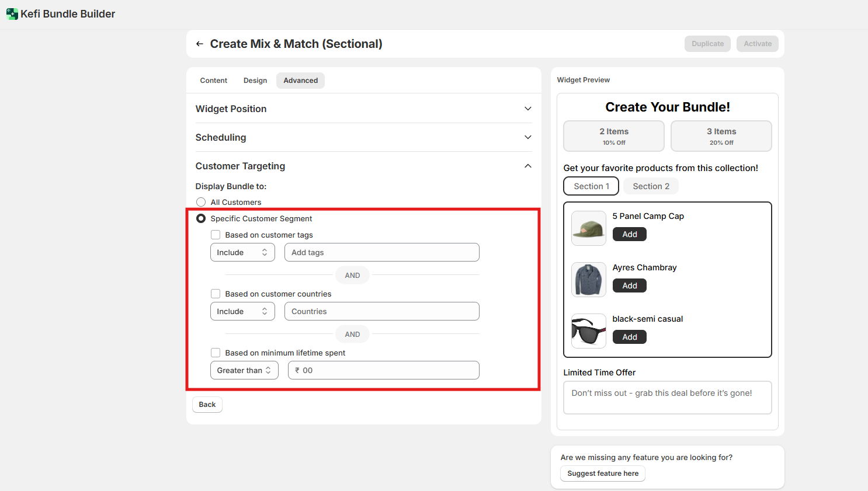Click the Suggest feature here button

click(x=602, y=473)
